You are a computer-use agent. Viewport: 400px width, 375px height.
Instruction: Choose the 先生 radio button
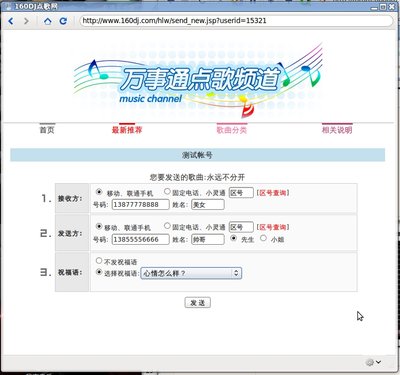[234, 238]
